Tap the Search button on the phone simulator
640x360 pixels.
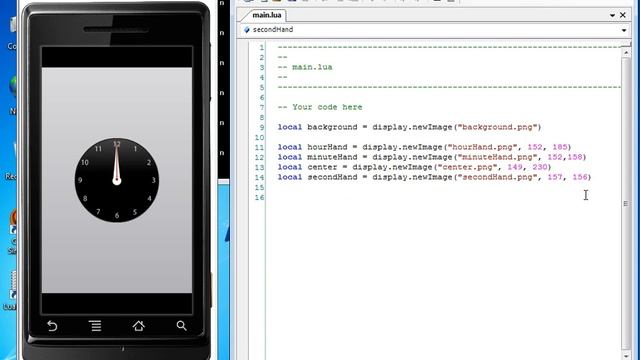[x=182, y=325]
